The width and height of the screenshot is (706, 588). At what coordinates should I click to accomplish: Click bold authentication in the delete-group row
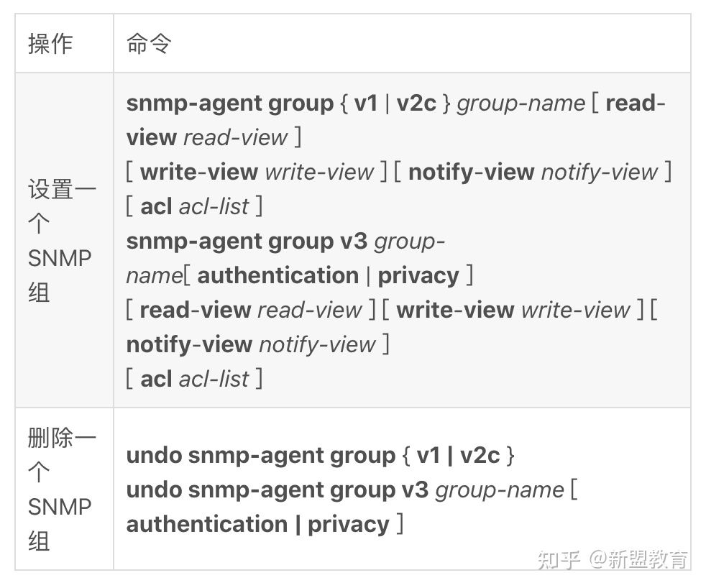click(x=207, y=524)
